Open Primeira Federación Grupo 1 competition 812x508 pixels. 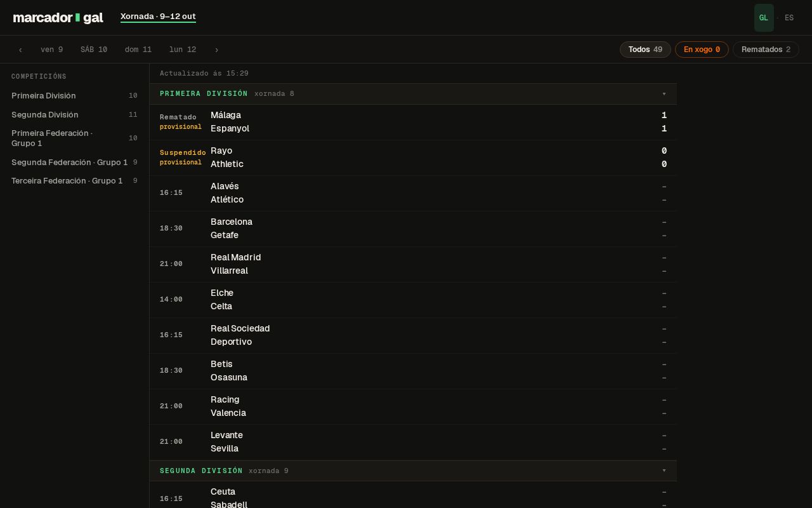(74, 138)
